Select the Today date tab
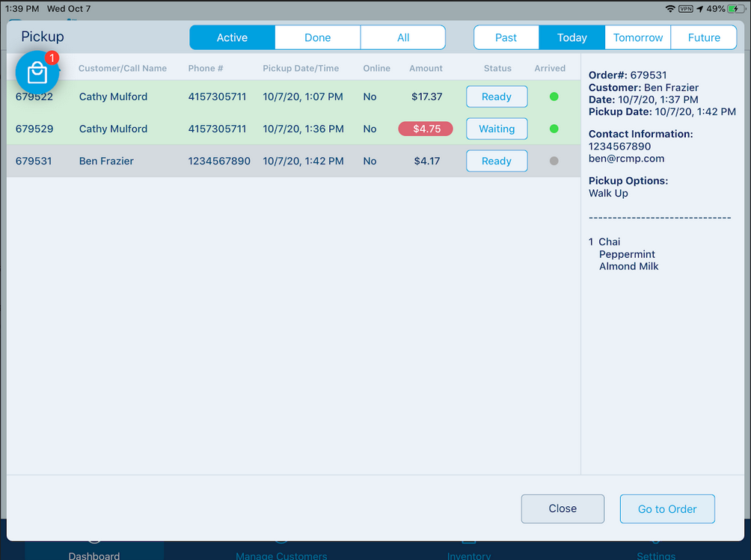Viewport: 751px width, 560px height. point(571,37)
